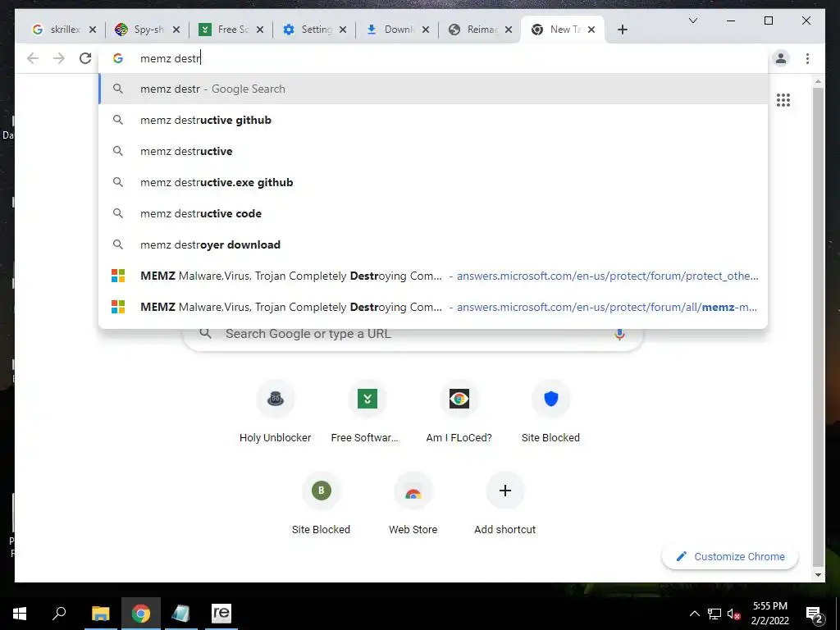Click the network tray icon
The width and height of the screenshot is (840, 630).
coord(714,614)
